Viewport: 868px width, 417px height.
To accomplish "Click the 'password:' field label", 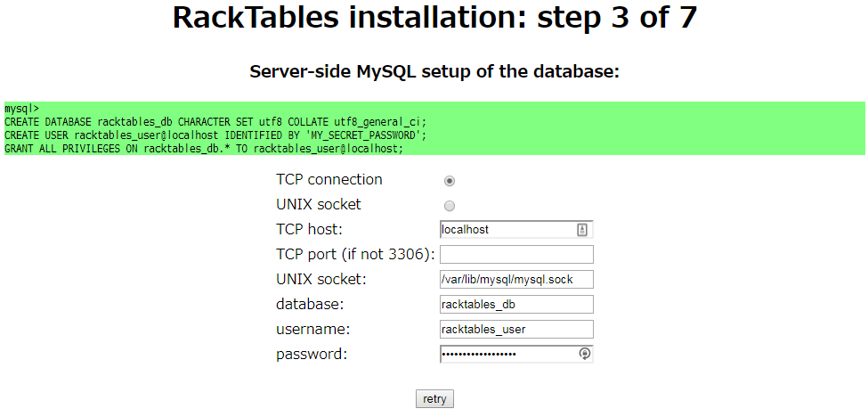I will [x=311, y=355].
